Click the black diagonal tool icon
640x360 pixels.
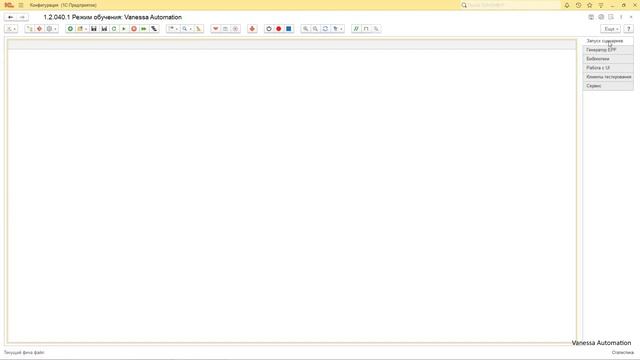coord(154,29)
